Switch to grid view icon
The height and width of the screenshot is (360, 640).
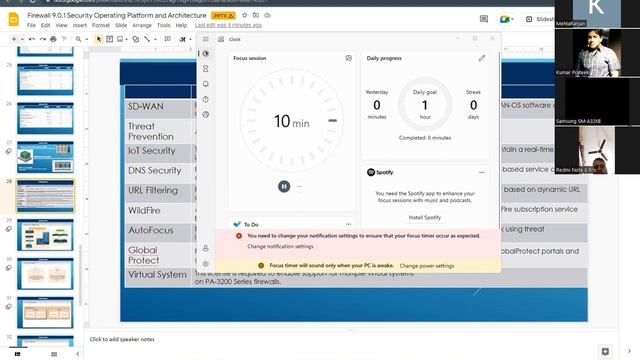click(x=54, y=354)
